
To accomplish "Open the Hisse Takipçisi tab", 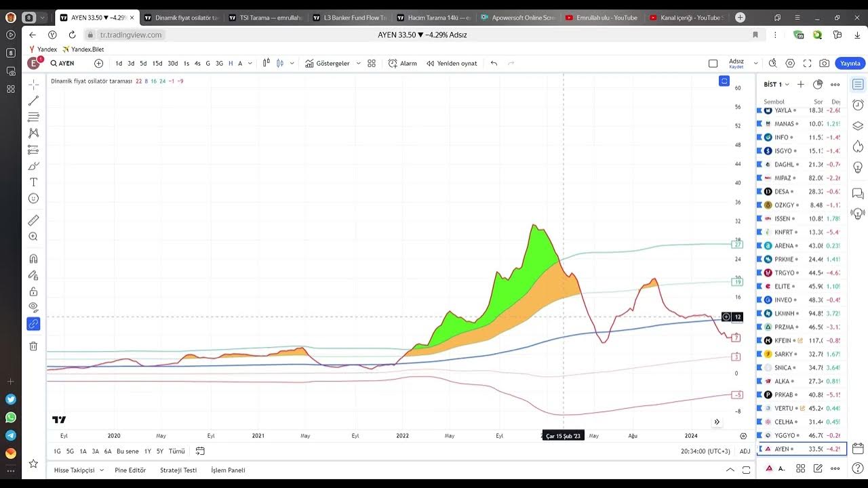I will (x=75, y=470).
